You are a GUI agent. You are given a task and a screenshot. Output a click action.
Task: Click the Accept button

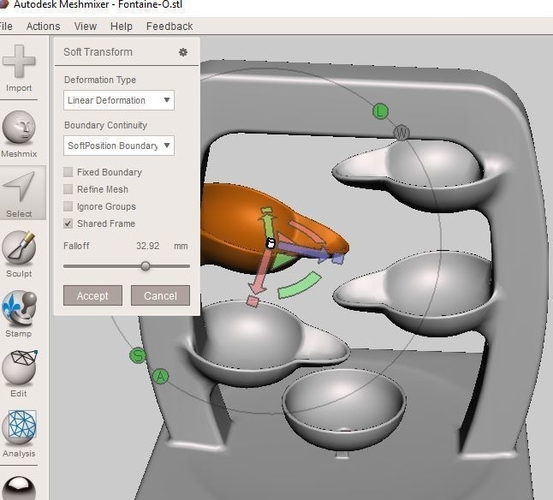(x=93, y=295)
